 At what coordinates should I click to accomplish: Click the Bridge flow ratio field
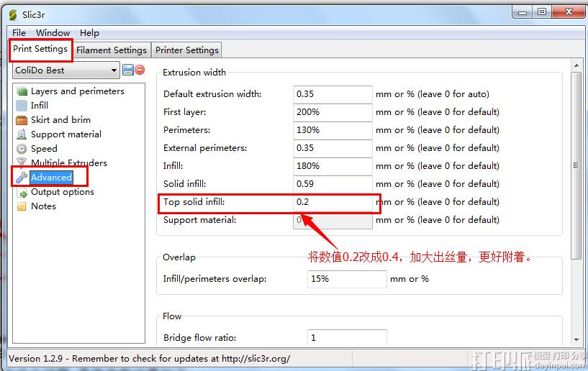[x=347, y=338]
